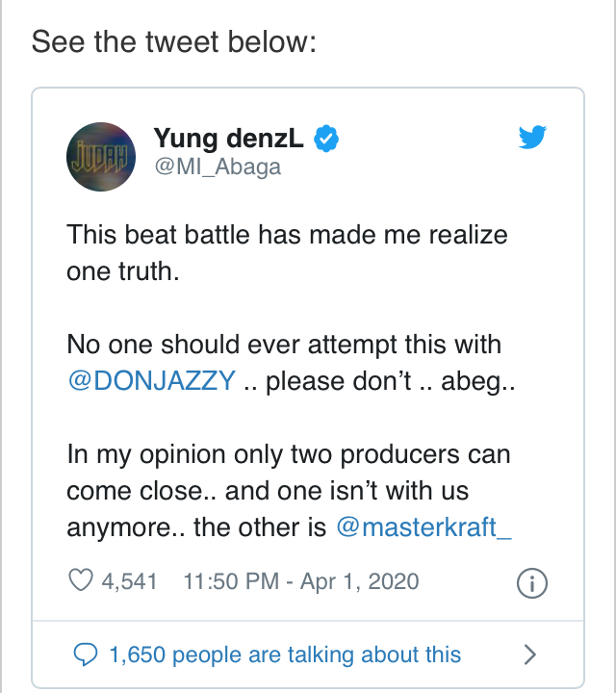
Task: Click the Twitter bird logo
Action: 532,139
